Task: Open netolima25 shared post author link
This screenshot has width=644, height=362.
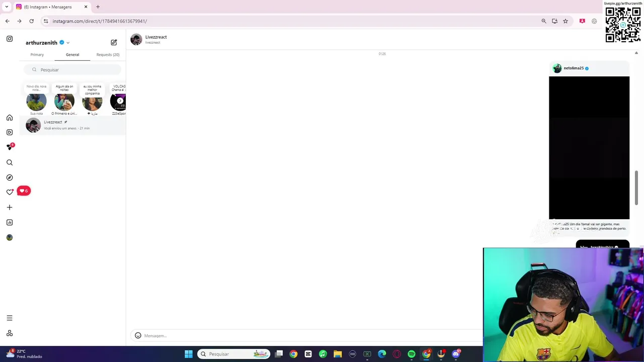Action: click(574, 68)
